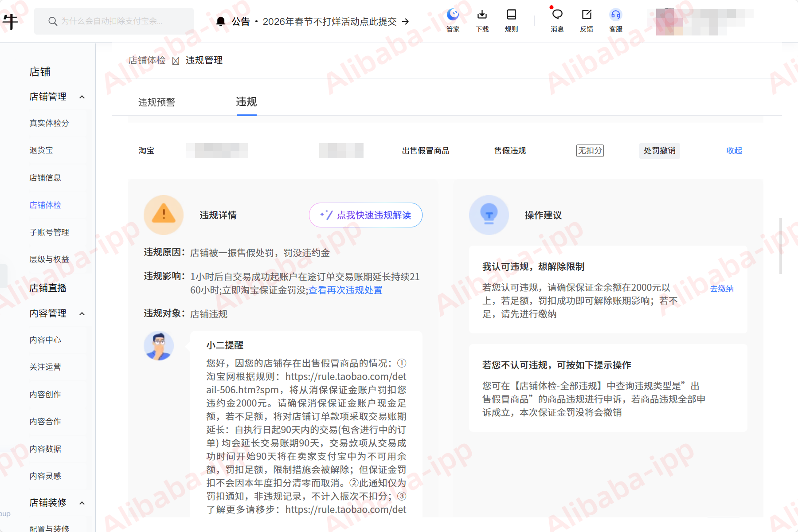The width and height of the screenshot is (798, 532).
Task: Click the 违规详情 warning triangle icon
Action: click(x=164, y=215)
